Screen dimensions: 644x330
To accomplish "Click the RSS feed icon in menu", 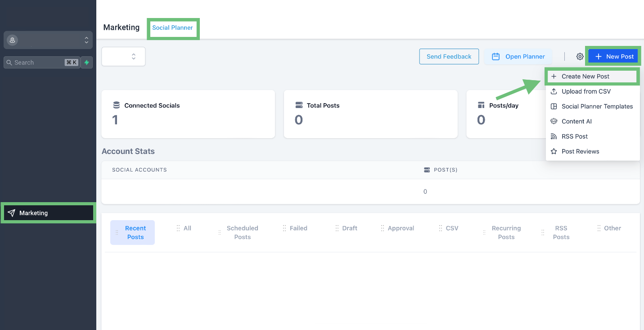I will pos(554,136).
